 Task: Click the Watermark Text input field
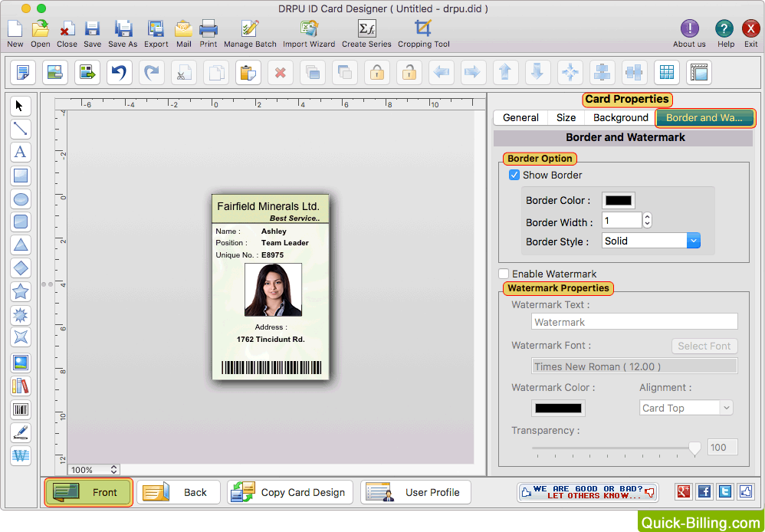click(x=634, y=322)
